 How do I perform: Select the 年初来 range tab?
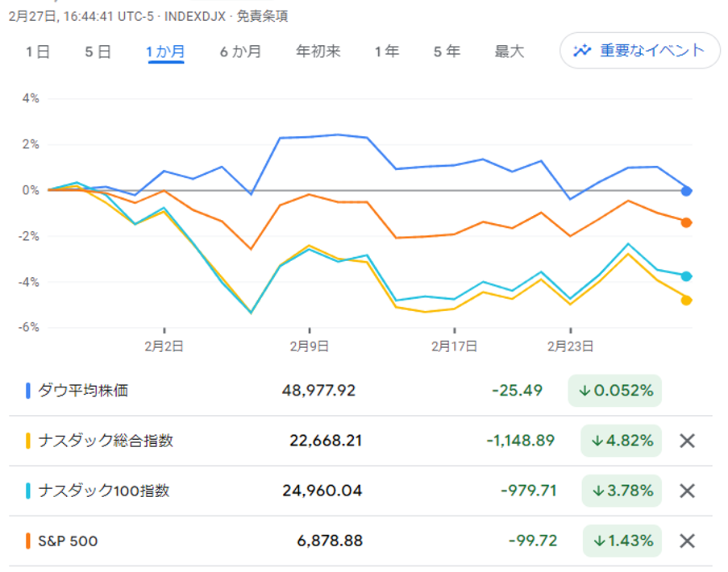tap(318, 52)
